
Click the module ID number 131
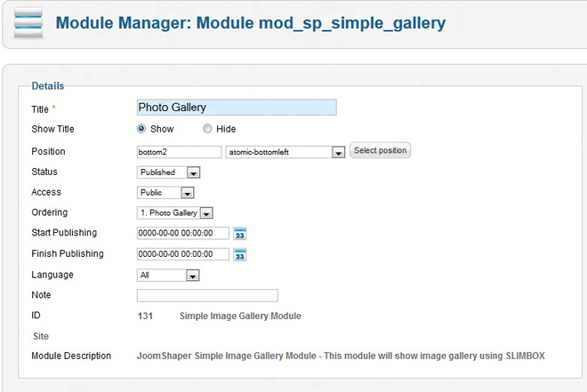tap(146, 316)
